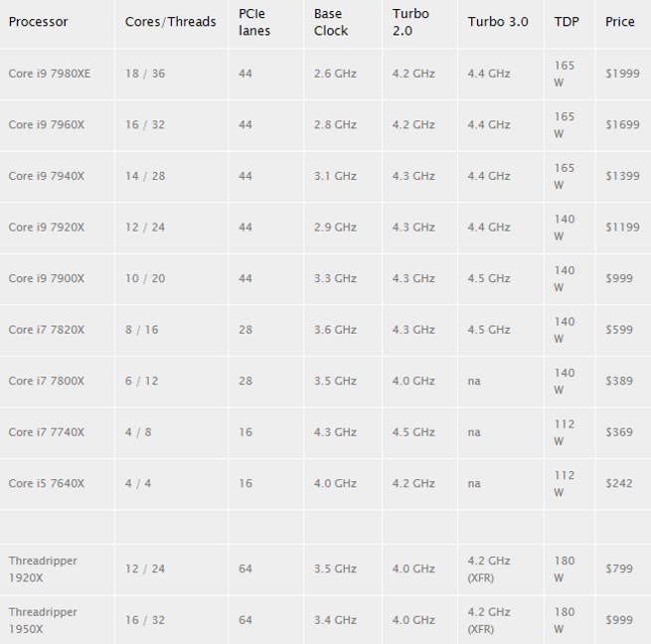Viewport: 651px width, 644px height.
Task: Click the $1999 price cell
Action: (x=622, y=74)
